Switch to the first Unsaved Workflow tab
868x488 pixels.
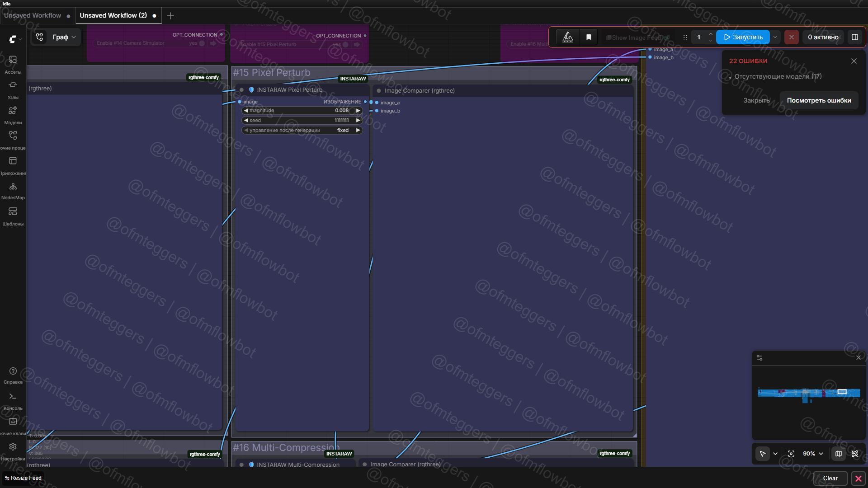pos(33,15)
